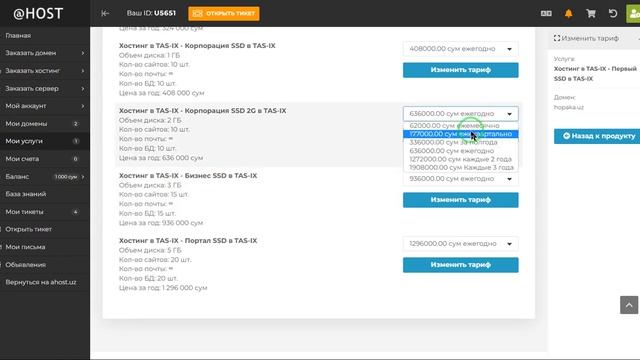Open 'Мои счета' in sidebar
Image resolution: width=640 pixels, height=360 pixels.
coord(45,159)
